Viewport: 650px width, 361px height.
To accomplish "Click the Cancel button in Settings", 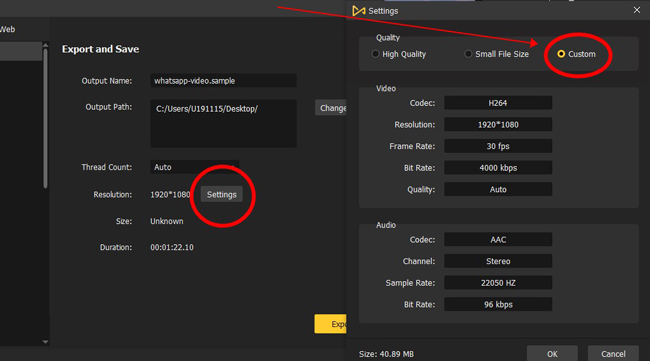I will tap(613, 354).
